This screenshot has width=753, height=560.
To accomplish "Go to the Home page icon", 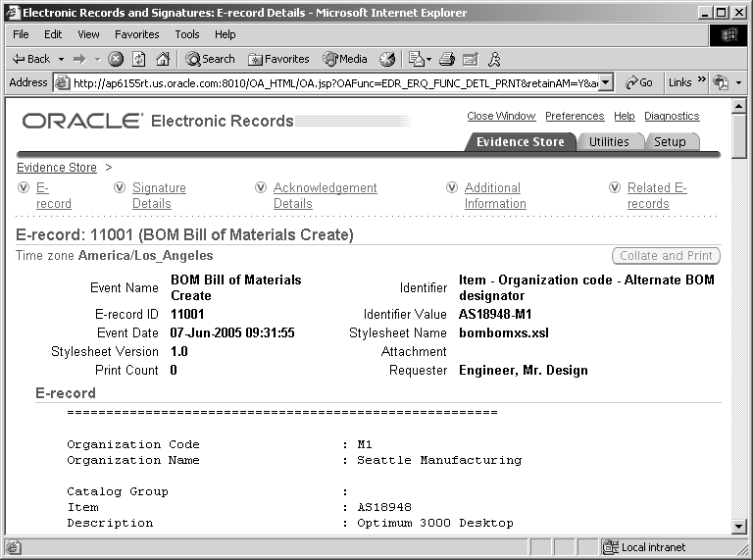I will pos(164,59).
